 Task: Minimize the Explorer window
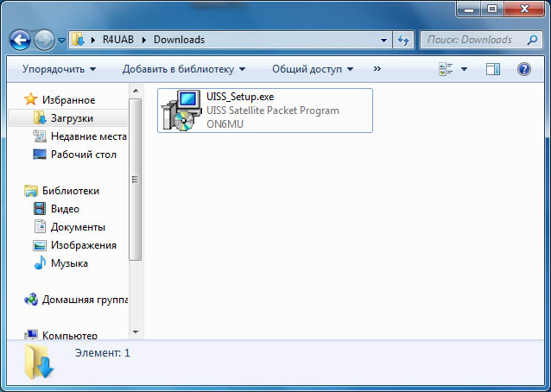469,9
